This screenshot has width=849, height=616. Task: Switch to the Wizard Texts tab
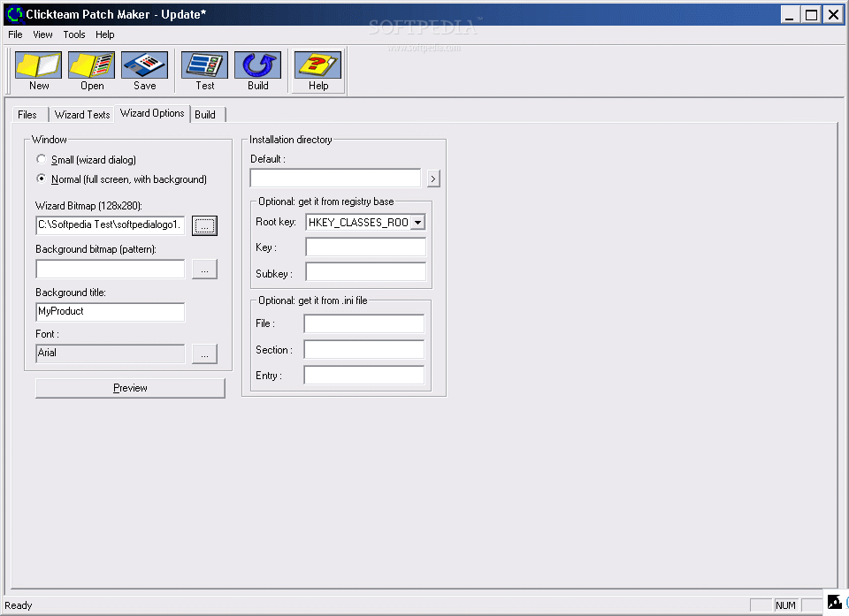(x=82, y=115)
